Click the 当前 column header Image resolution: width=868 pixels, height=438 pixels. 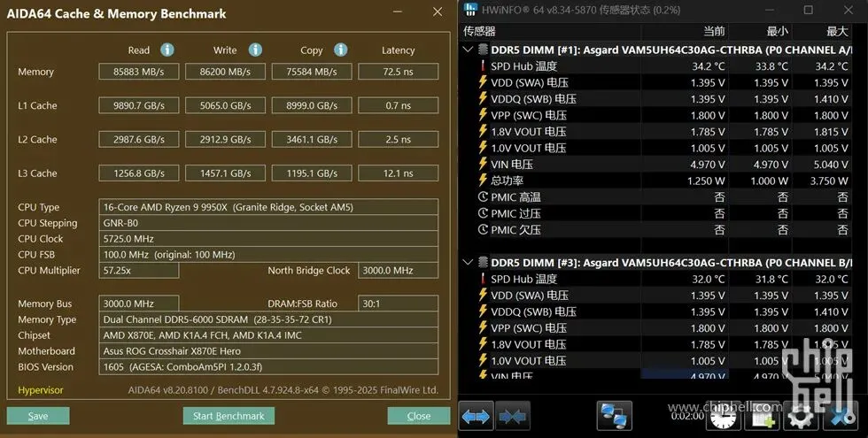714,31
